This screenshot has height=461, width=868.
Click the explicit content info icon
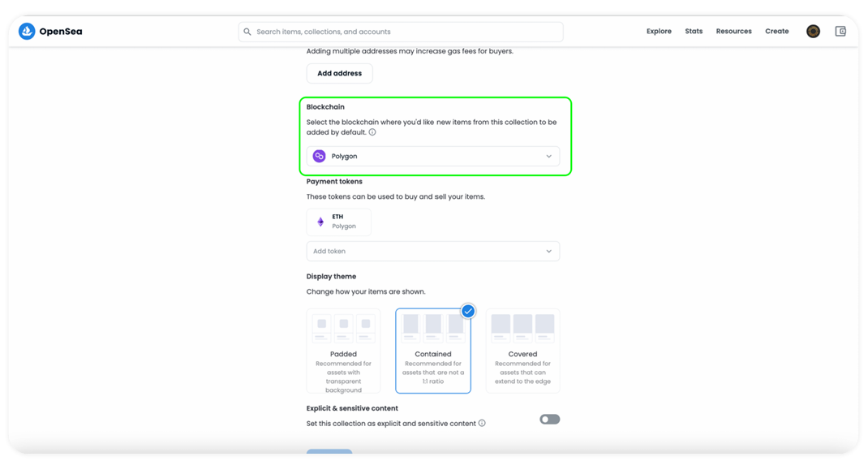click(x=482, y=423)
